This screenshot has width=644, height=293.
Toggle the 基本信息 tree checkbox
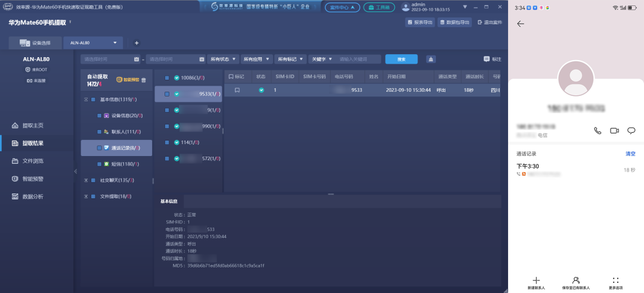pyautogui.click(x=93, y=99)
